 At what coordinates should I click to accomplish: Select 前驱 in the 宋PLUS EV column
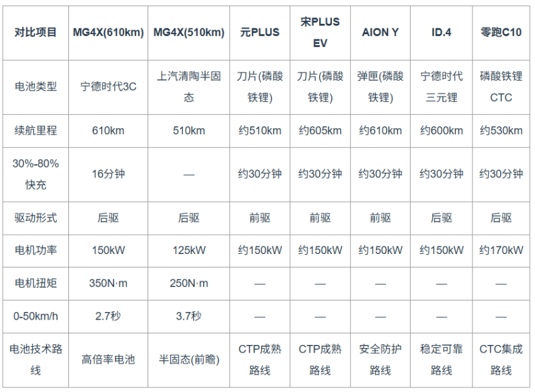320,218
